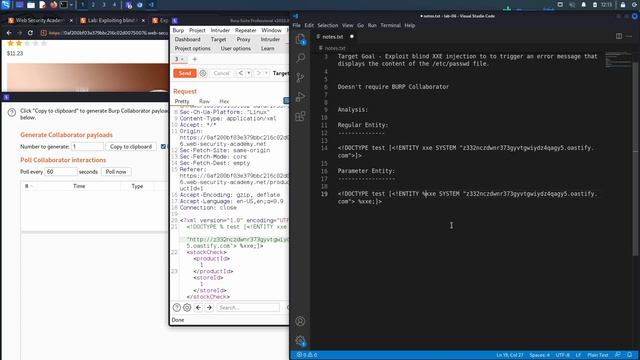Click Repeater Search field
This screenshot has height=360, width=640.
pyautogui.click(x=248, y=307)
